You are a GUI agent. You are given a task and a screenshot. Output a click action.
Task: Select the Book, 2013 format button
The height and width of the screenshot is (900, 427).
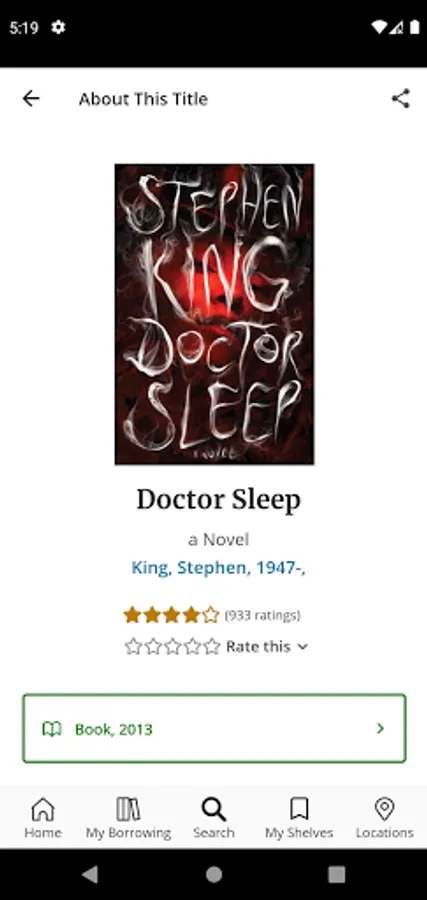(x=214, y=728)
